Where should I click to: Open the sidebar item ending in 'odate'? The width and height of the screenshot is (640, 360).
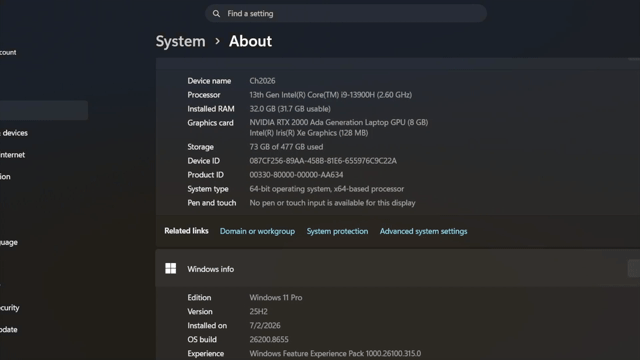coord(9,329)
